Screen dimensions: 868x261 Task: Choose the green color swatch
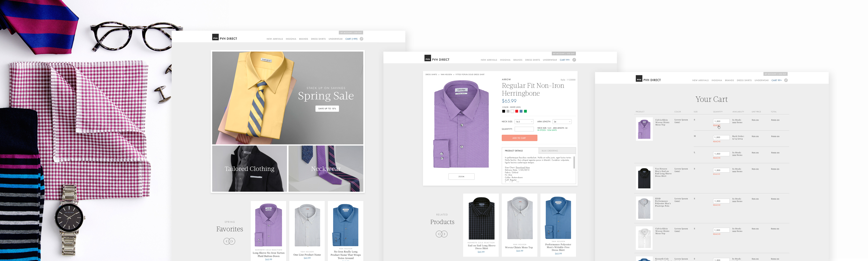pyautogui.click(x=525, y=111)
